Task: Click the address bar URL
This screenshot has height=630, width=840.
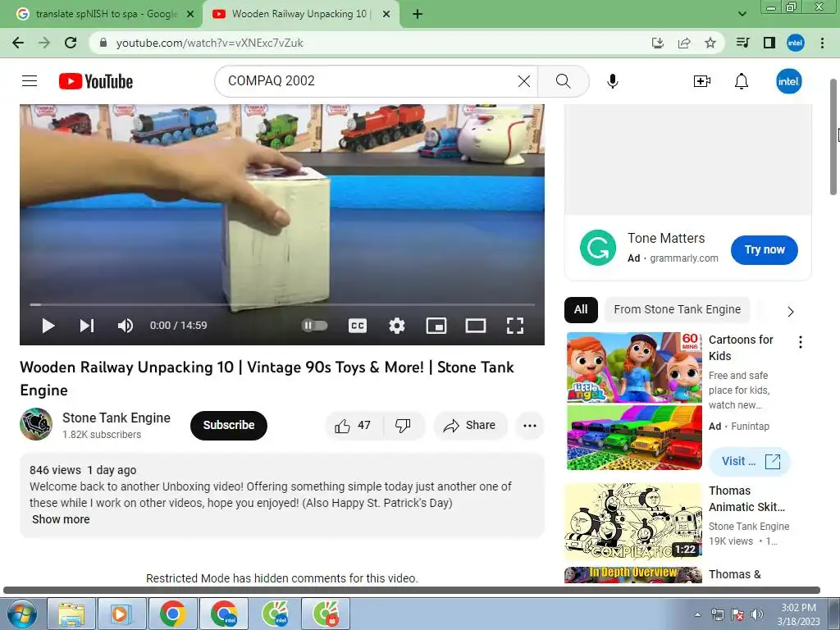Action: click(x=209, y=43)
